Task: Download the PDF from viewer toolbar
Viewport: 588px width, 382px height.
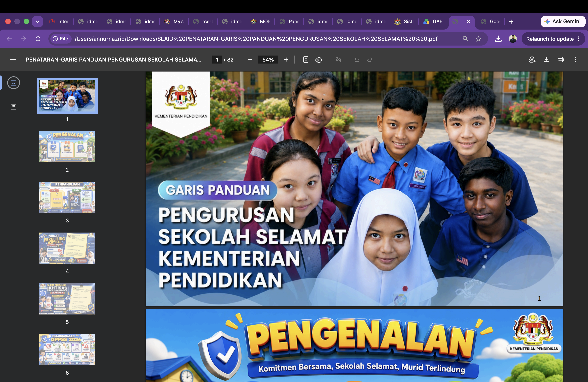Action: [546, 60]
